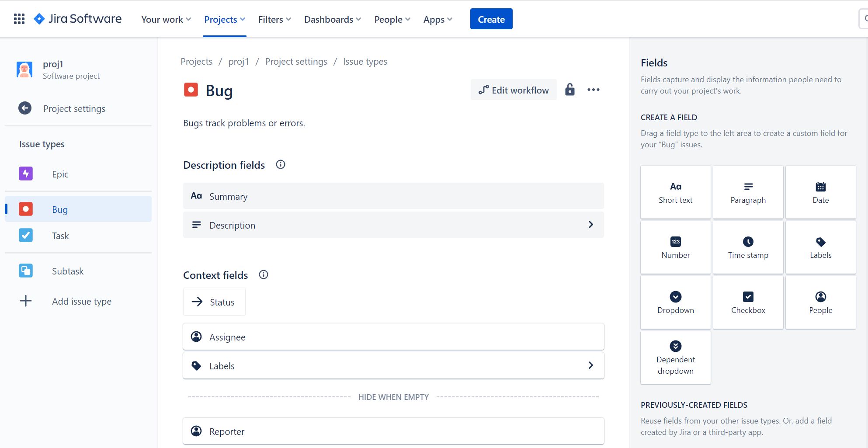Go to Project settings breadcrumb link
Screen dimensions: 868x448
pos(296,62)
